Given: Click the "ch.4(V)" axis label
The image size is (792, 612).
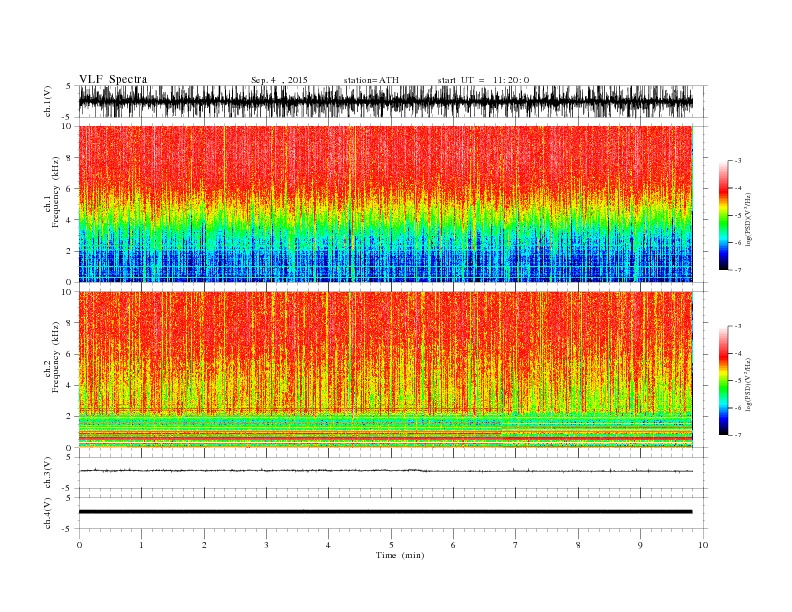Looking at the screenshot, I should pyautogui.click(x=48, y=513).
